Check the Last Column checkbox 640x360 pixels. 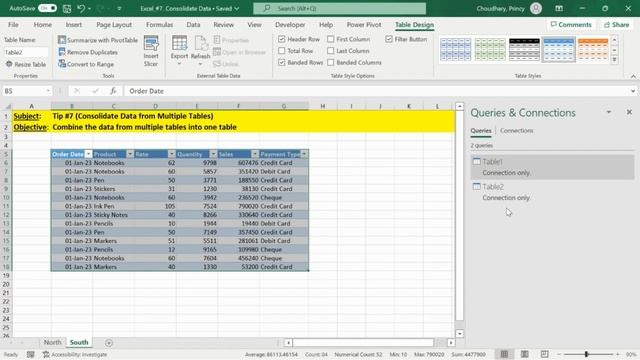point(331,51)
